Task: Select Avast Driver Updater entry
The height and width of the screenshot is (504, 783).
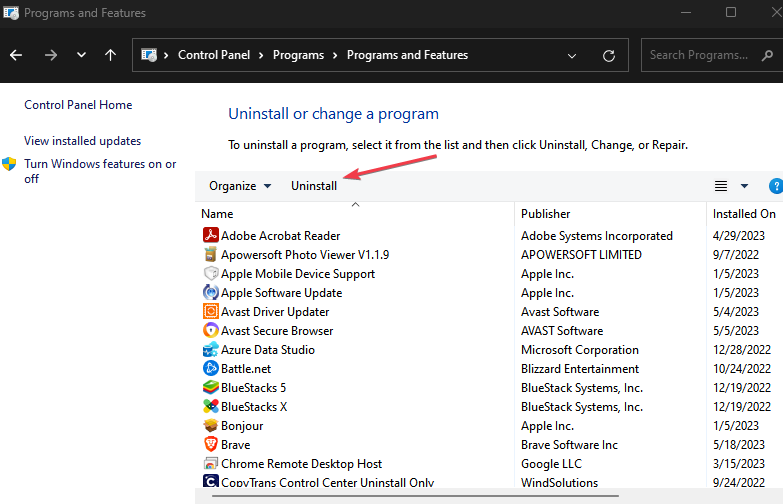Action: click(275, 312)
